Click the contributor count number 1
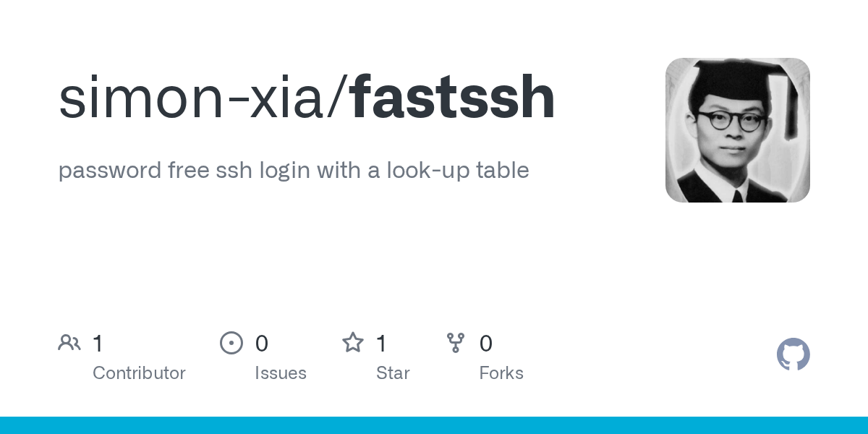Screen dimensions: 868x434 click(98, 344)
